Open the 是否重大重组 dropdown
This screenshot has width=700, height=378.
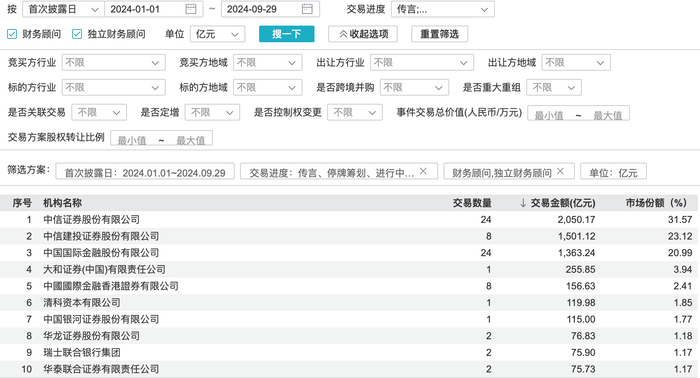click(554, 87)
